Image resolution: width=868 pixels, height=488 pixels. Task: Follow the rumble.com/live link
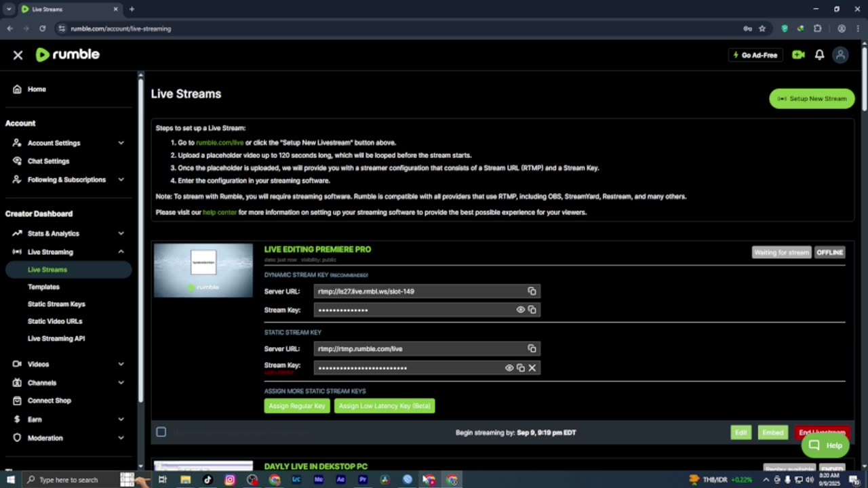220,142
